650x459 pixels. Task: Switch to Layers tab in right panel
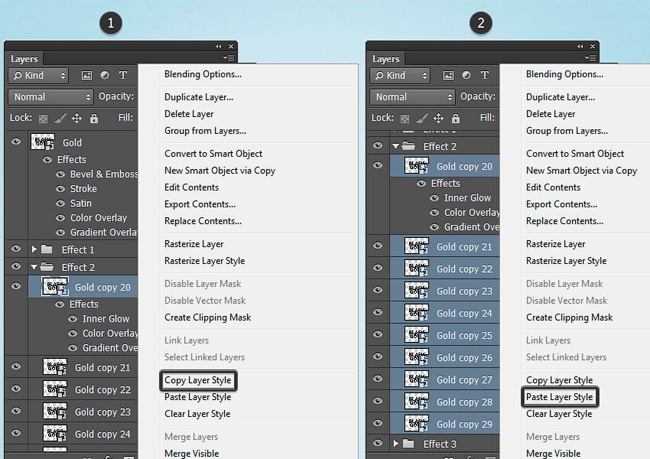pos(386,59)
